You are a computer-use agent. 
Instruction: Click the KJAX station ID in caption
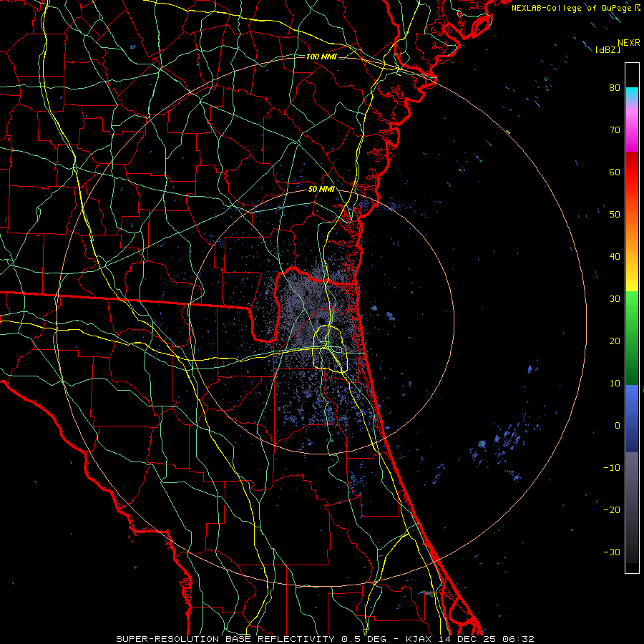tap(419, 639)
